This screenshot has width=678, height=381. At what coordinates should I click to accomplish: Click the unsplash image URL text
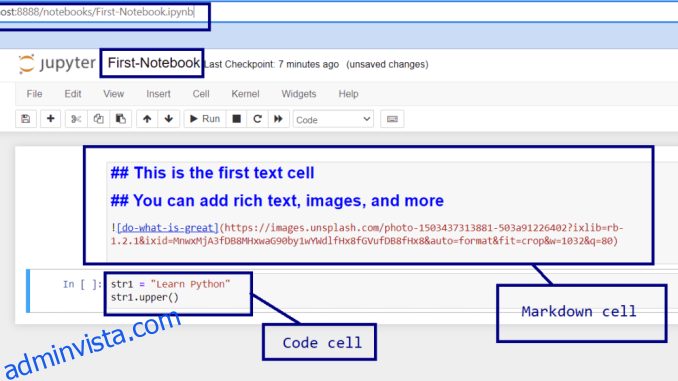coord(367,234)
